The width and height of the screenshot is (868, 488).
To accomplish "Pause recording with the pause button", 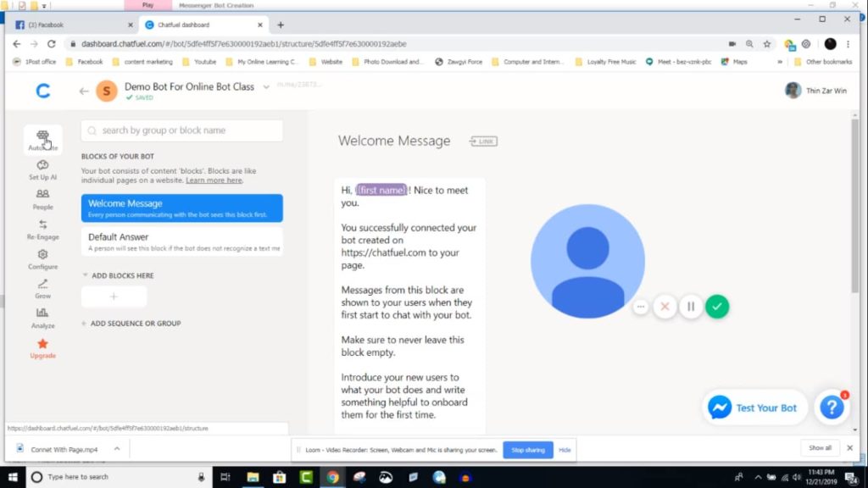I will coord(691,307).
